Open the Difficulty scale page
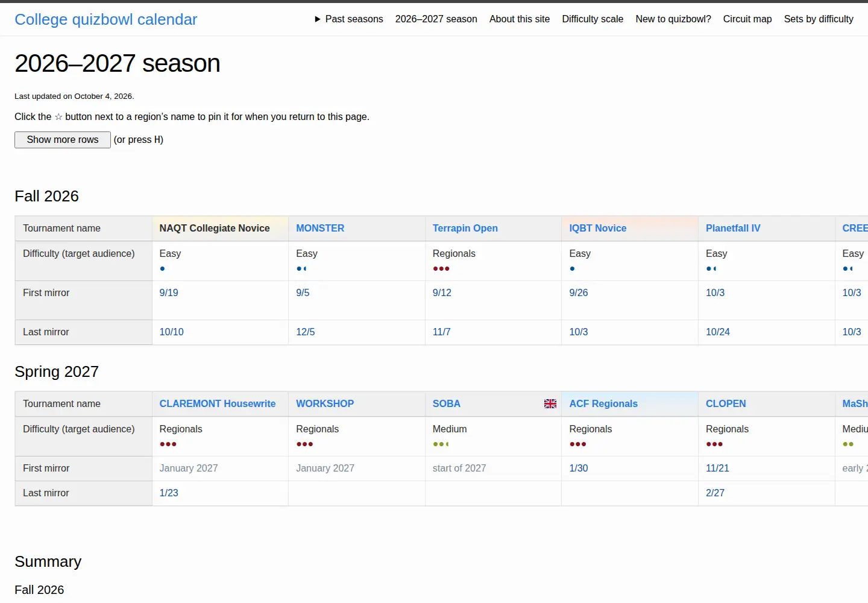Viewport: 868px width, 603px height. 593,19
